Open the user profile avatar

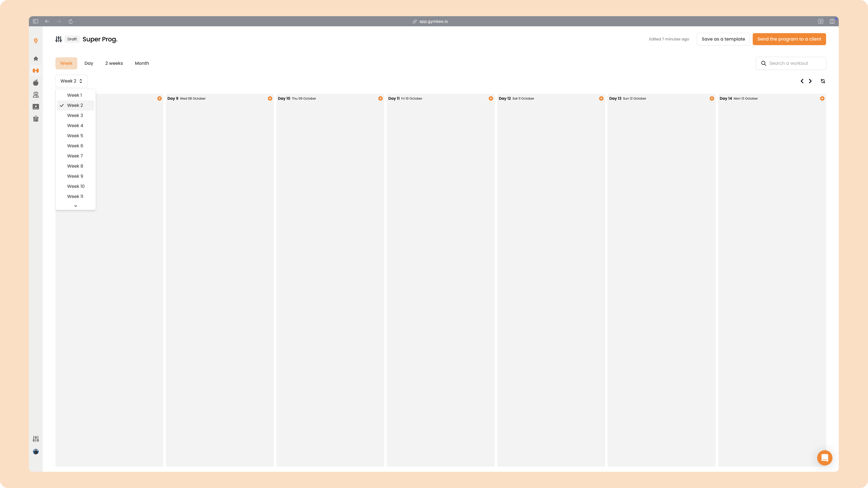click(x=36, y=452)
